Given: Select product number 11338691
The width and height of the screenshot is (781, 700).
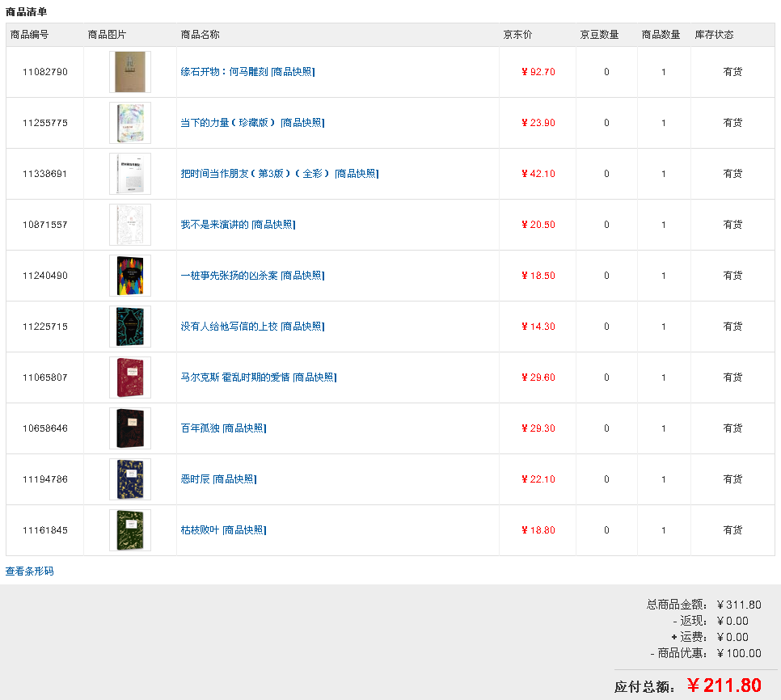Looking at the screenshot, I should [44, 173].
